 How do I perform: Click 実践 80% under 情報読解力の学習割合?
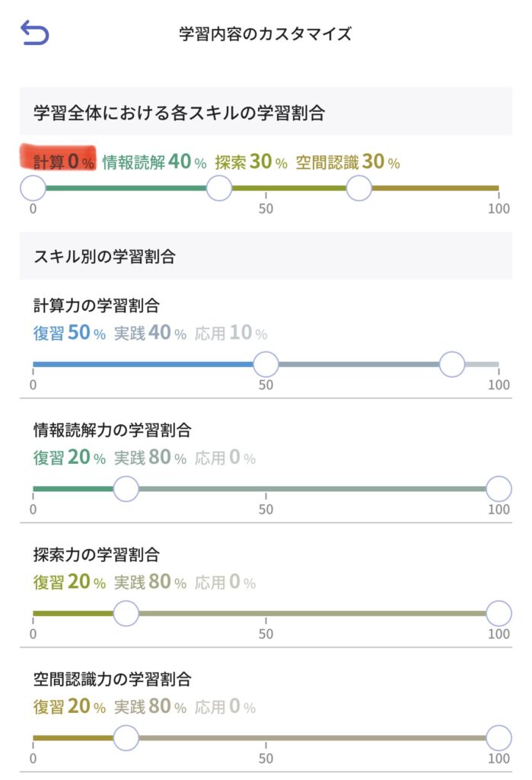coord(150,458)
